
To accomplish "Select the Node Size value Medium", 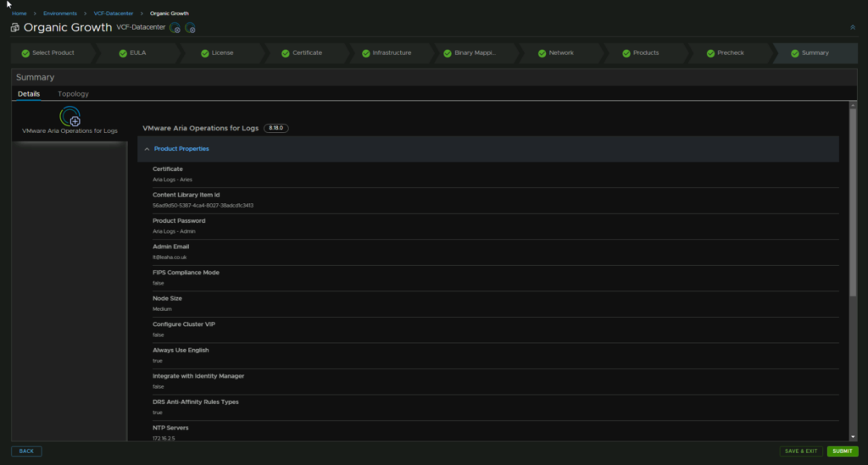I will [x=162, y=309].
